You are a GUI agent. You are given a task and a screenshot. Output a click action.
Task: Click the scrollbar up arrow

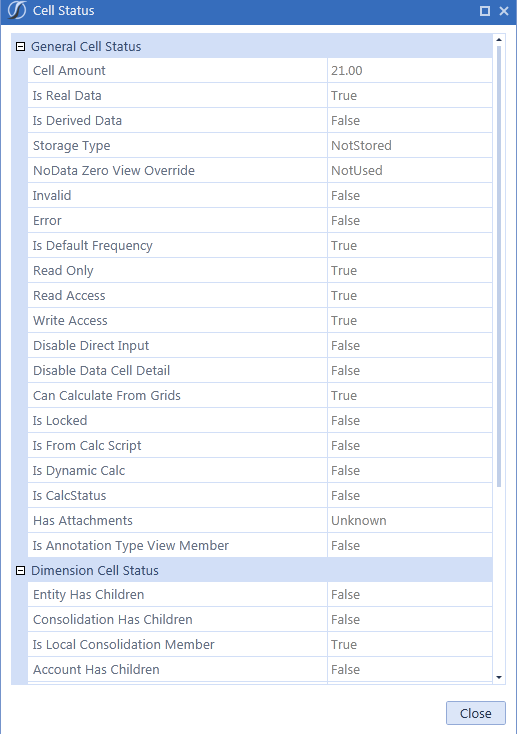[x=499, y=40]
